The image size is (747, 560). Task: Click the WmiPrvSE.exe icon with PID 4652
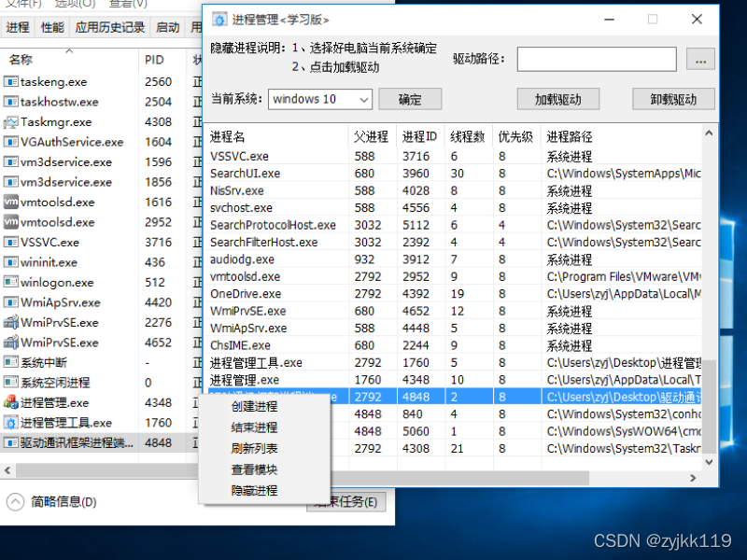pyautogui.click(x=10, y=343)
